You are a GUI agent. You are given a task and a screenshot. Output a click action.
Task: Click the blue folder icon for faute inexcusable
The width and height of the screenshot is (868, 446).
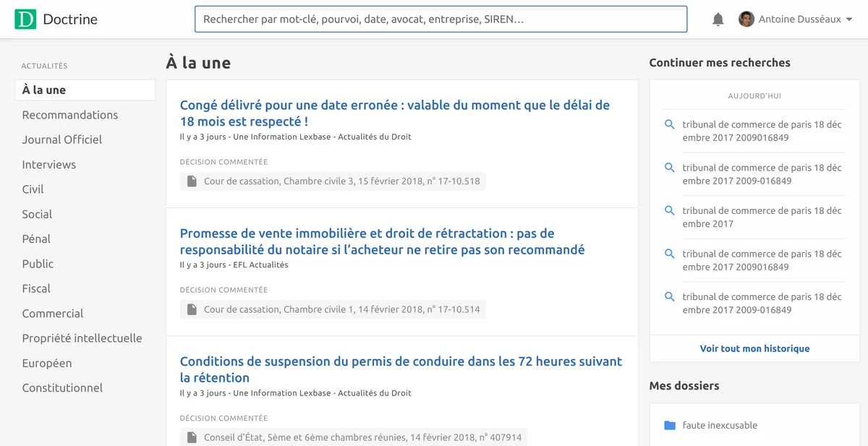point(669,426)
